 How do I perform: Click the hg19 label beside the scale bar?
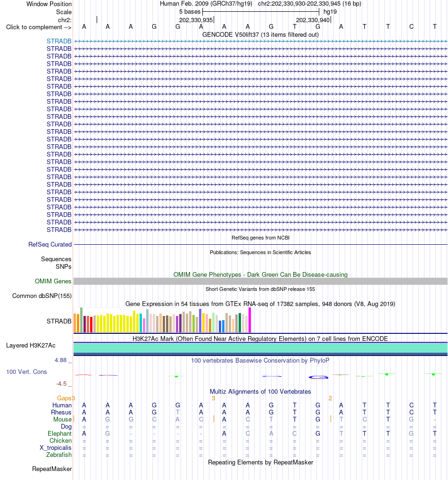[x=330, y=12]
